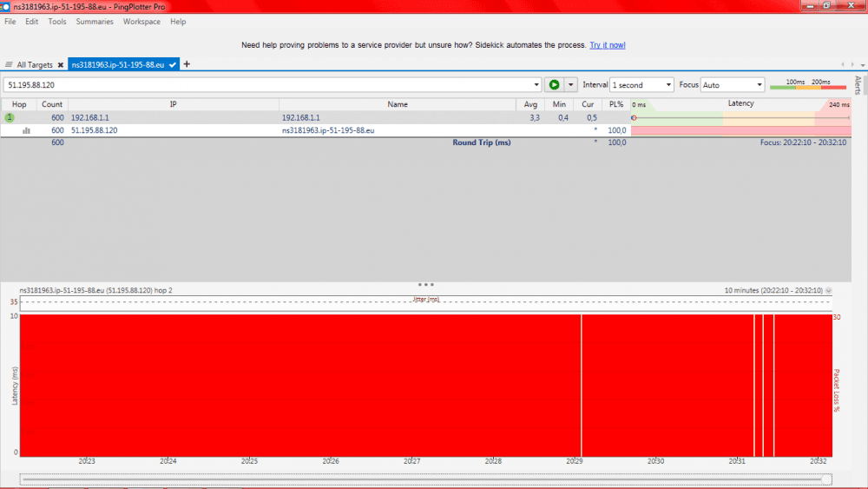Open the Alerts side panel
This screenshot has height=489, width=868.
tap(858, 85)
